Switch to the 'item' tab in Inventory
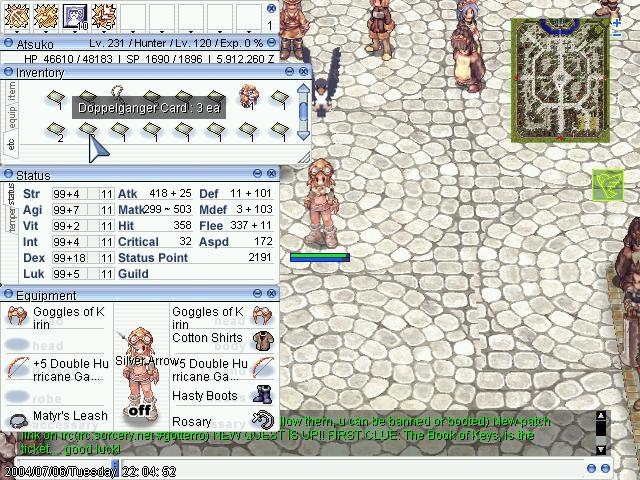 (12, 92)
